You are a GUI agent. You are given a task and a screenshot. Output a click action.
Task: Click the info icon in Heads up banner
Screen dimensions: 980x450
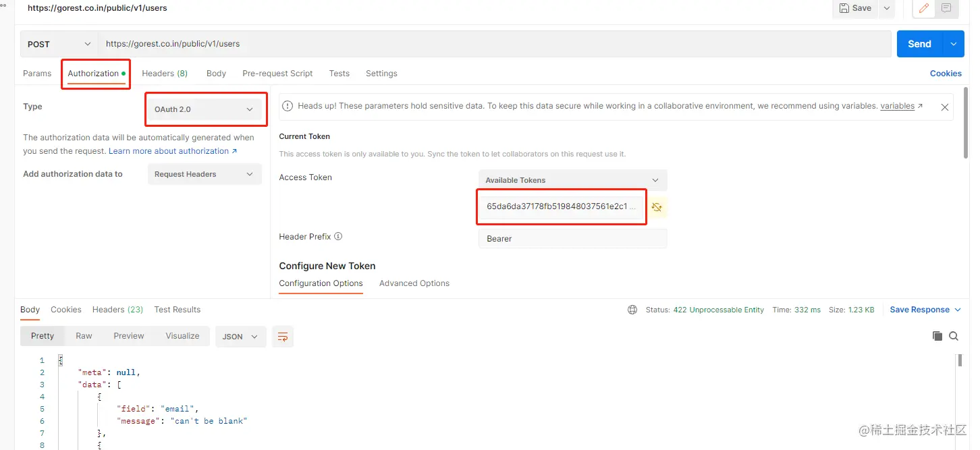coord(288,106)
